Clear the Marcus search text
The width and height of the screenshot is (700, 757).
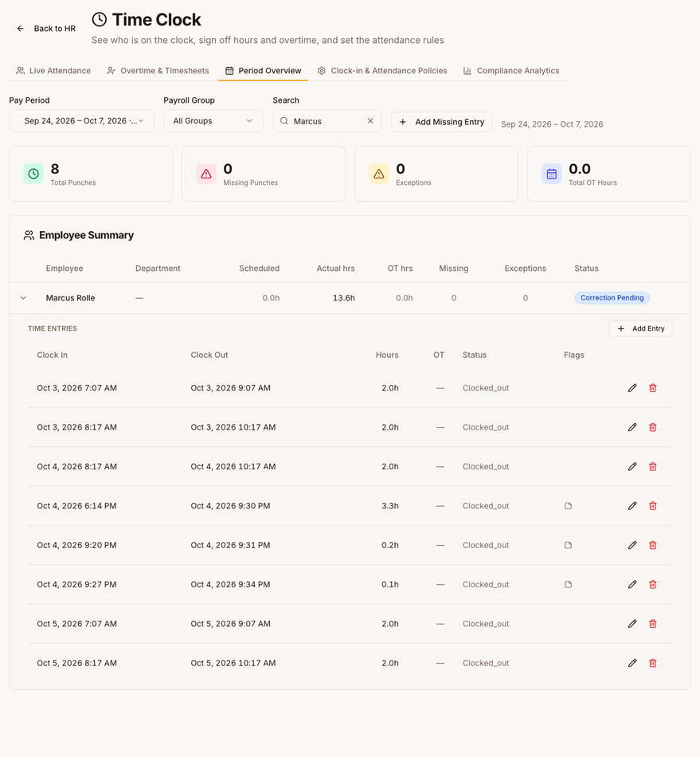click(x=370, y=120)
